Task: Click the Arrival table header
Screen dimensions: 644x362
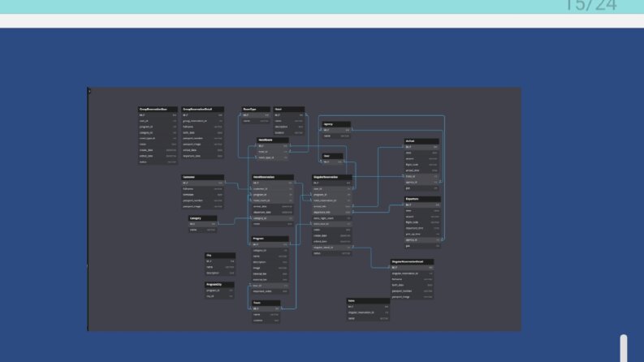Action: tap(421, 141)
